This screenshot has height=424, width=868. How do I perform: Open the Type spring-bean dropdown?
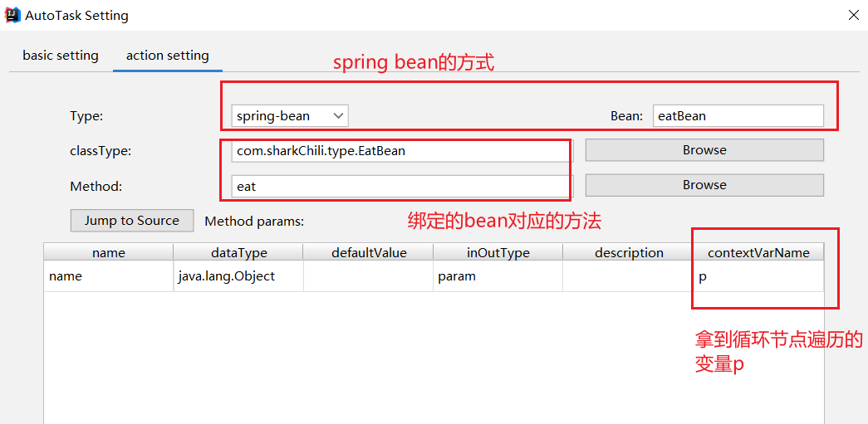[289, 116]
